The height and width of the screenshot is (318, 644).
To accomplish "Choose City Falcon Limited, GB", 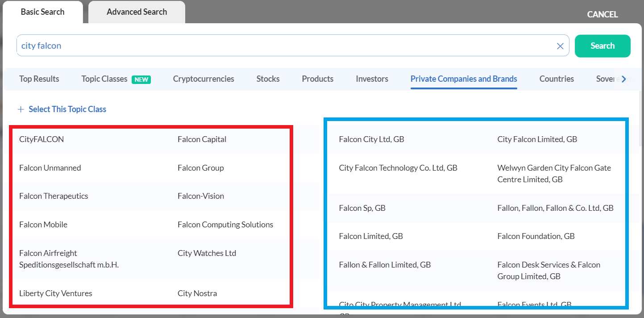I will (x=537, y=139).
